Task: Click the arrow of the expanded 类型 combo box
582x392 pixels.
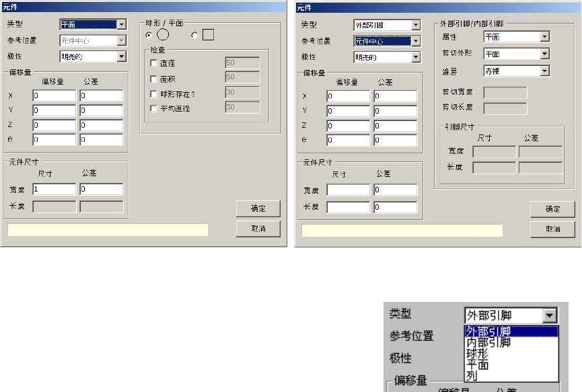Action: pyautogui.click(x=549, y=316)
